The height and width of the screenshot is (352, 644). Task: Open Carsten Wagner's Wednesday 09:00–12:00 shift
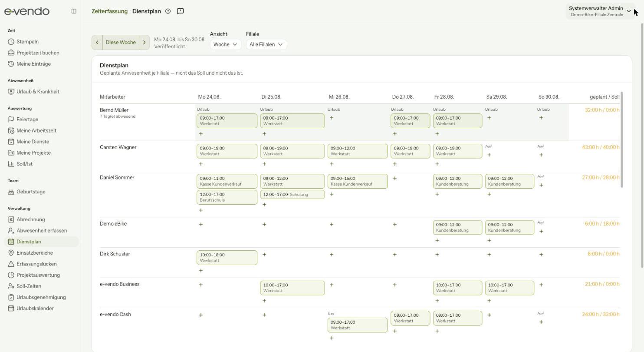pos(358,151)
